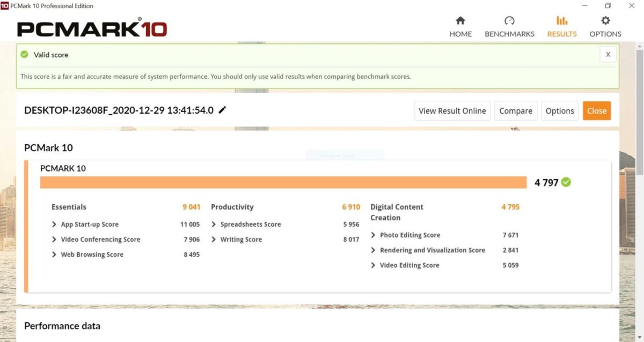Click the Digital Content Creation score 4 795
Viewport: 644px width, 342px height.
[x=510, y=207]
